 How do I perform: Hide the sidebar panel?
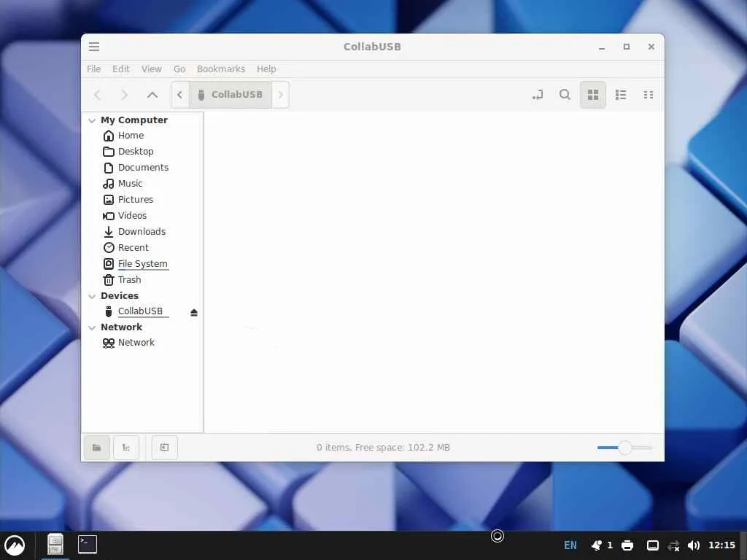pyautogui.click(x=164, y=448)
